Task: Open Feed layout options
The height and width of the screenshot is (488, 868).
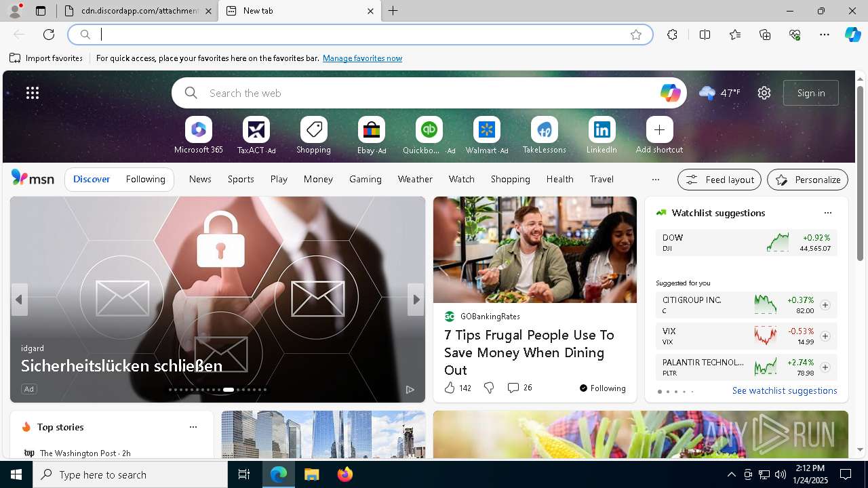Action: 719,180
